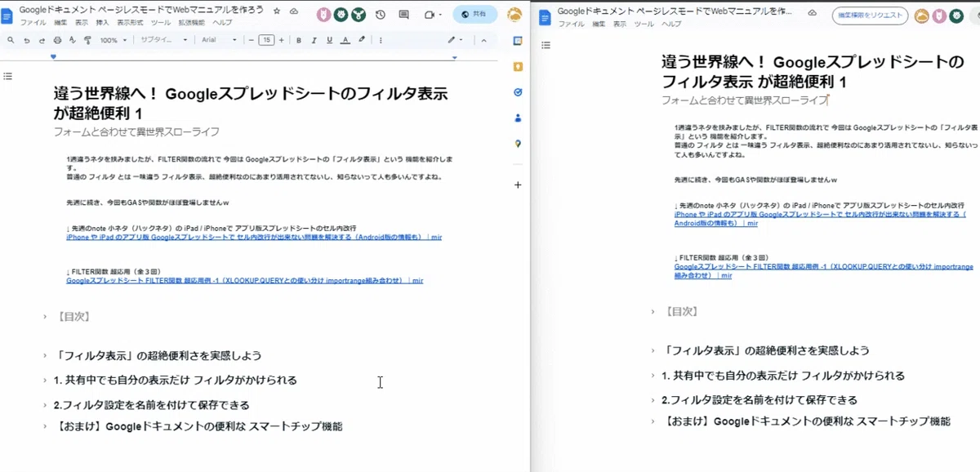Image resolution: width=980 pixels, height=472 pixels.
Task: Redo action in left editor
Action: click(41, 39)
